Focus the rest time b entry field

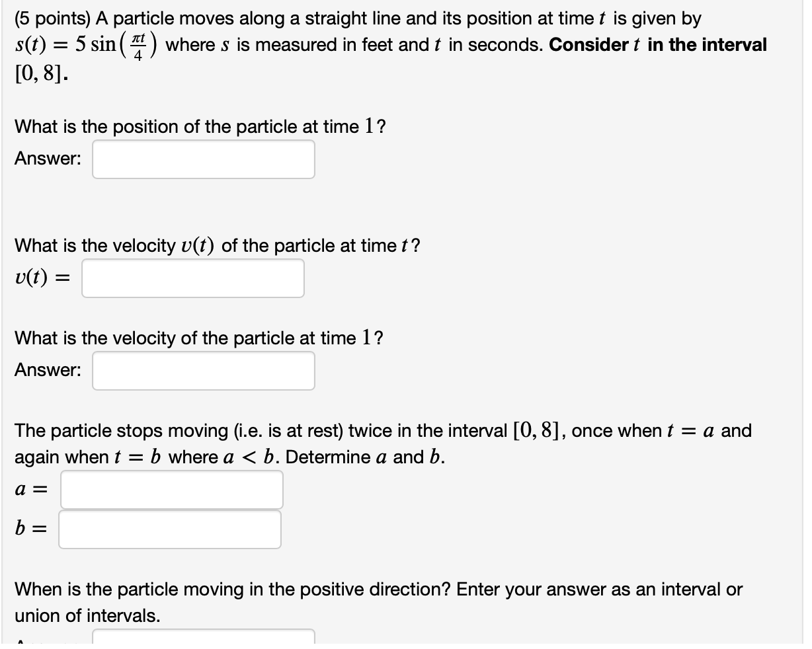click(x=169, y=529)
